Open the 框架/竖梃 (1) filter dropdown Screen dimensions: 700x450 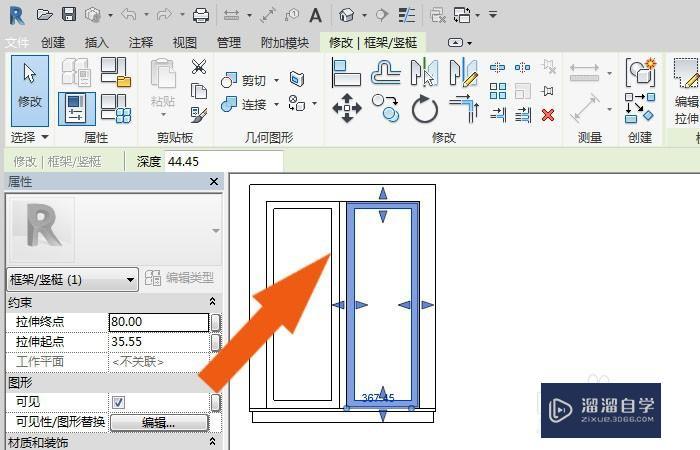[x=72, y=279]
